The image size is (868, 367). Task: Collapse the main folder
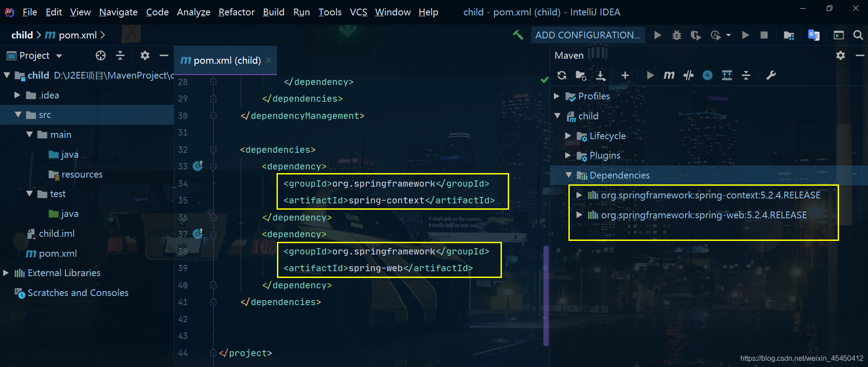click(x=29, y=134)
